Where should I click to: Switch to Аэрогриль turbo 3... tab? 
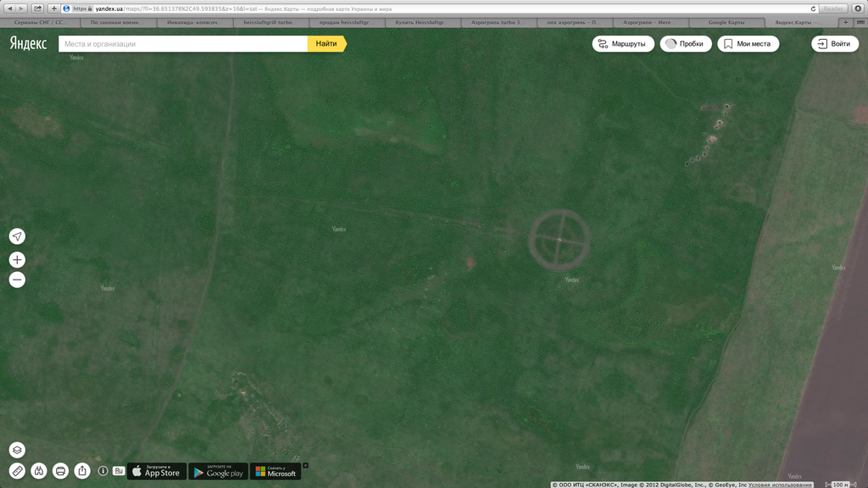point(498,22)
